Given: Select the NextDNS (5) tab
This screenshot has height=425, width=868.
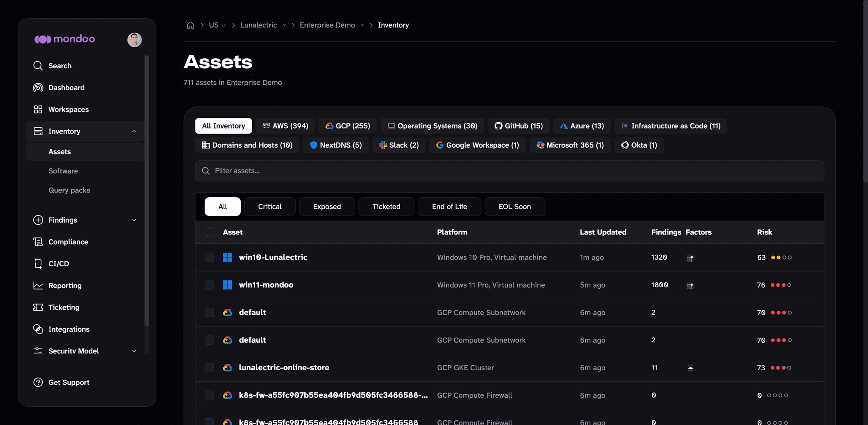Looking at the screenshot, I should pos(336,145).
